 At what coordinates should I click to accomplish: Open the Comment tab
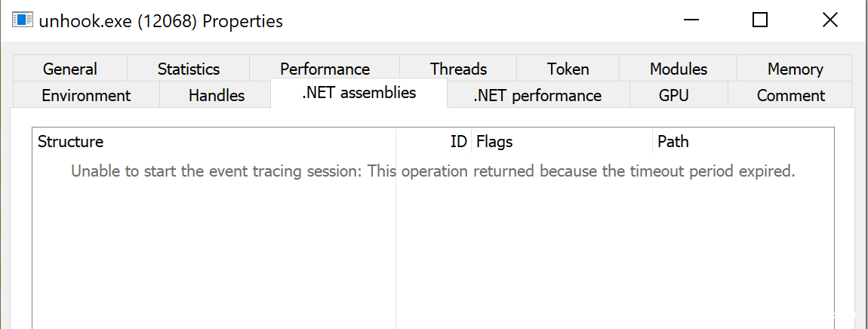[x=790, y=95]
